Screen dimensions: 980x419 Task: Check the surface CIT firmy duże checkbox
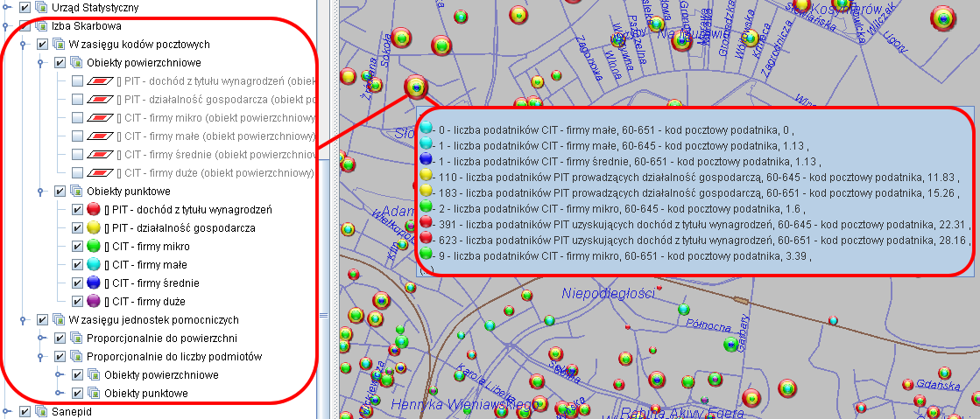(x=77, y=173)
